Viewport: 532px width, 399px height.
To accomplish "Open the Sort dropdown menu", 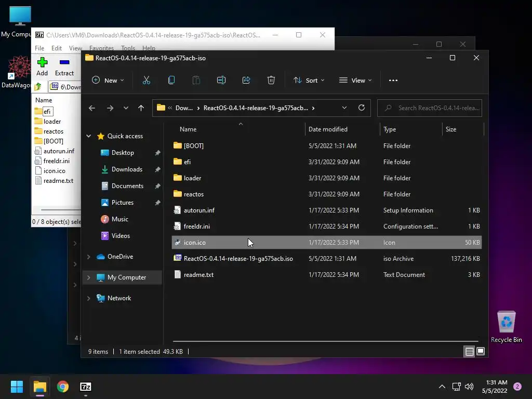I will tap(309, 81).
